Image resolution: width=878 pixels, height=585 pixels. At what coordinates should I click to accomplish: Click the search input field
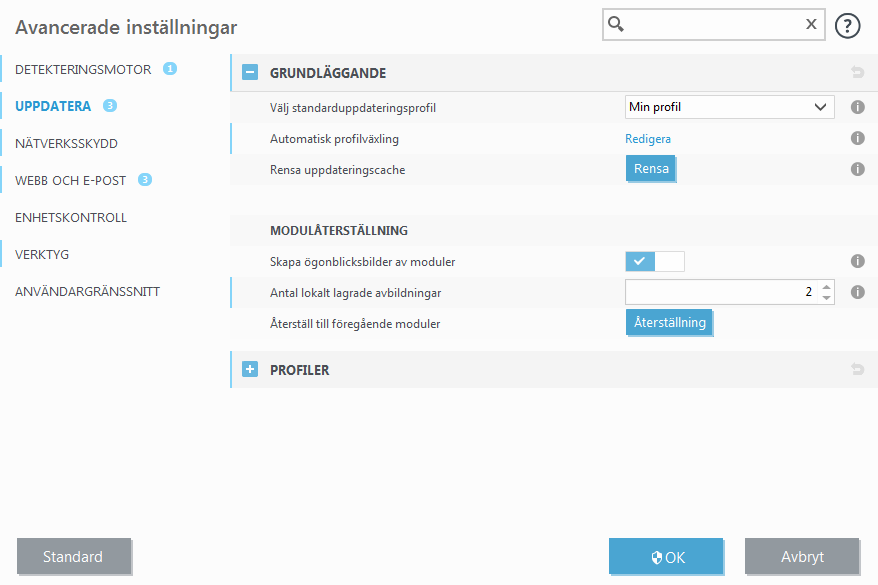710,25
